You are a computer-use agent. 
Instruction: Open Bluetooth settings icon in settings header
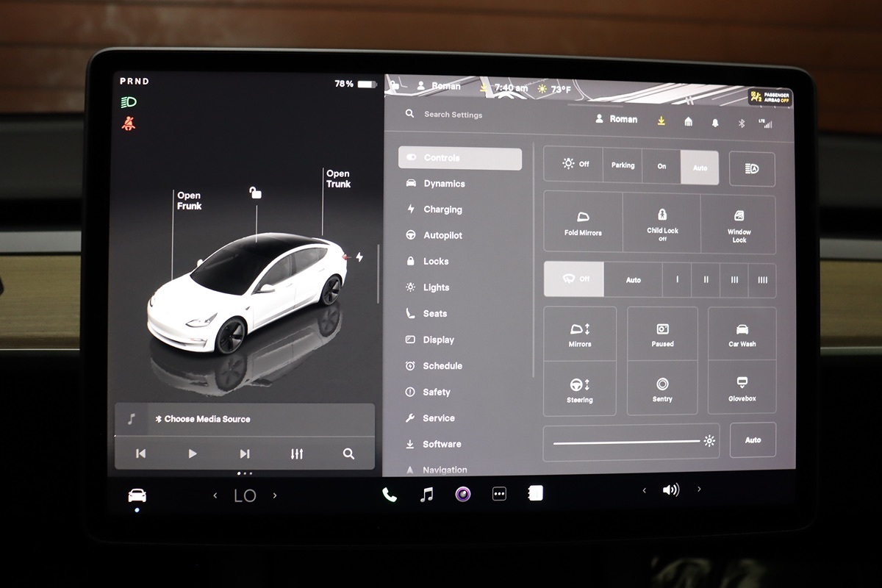[742, 123]
